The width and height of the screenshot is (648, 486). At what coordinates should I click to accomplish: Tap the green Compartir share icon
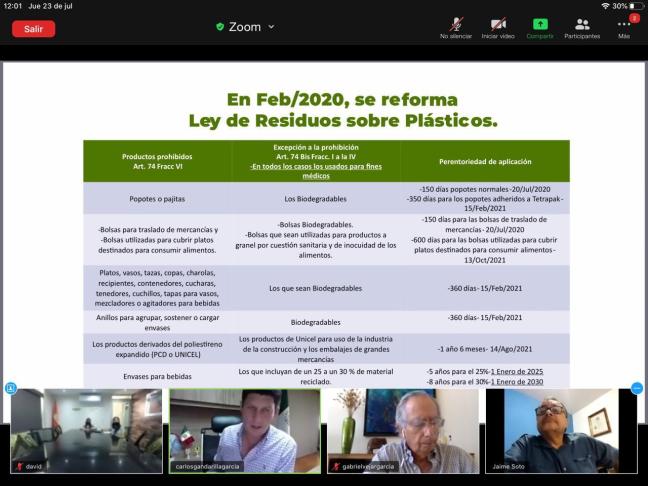[540, 26]
